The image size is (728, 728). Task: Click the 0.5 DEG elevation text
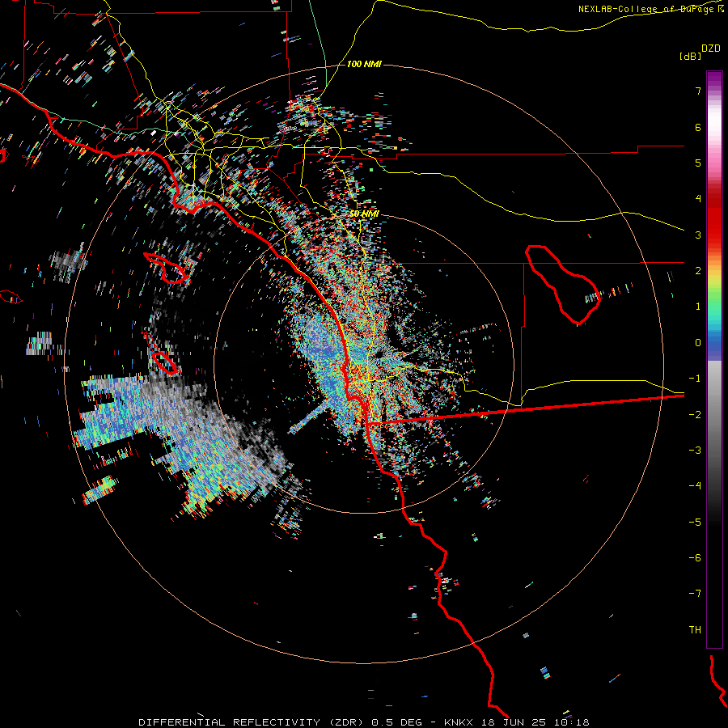(x=396, y=722)
